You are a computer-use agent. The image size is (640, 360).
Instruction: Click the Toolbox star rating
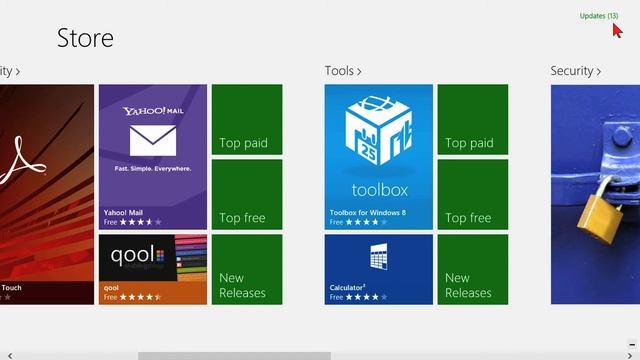coord(366,222)
